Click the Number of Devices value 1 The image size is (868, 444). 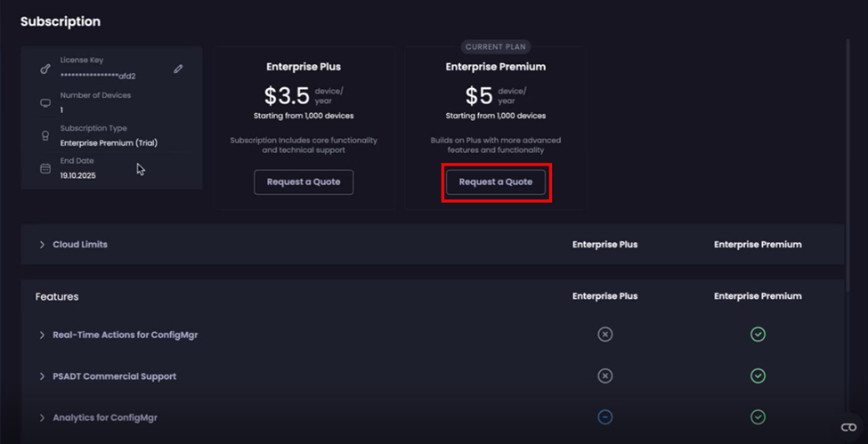61,110
